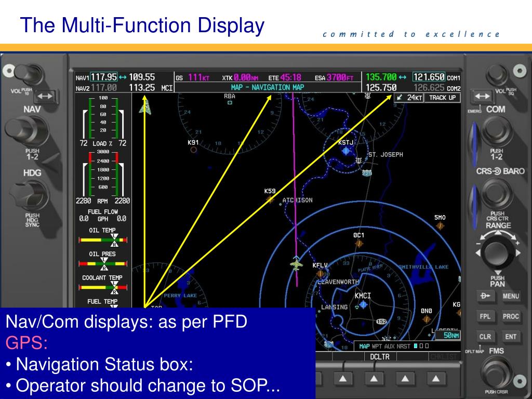Click the RANGE joystick knob
The width and height of the screenshot is (532, 399).
click(498, 252)
